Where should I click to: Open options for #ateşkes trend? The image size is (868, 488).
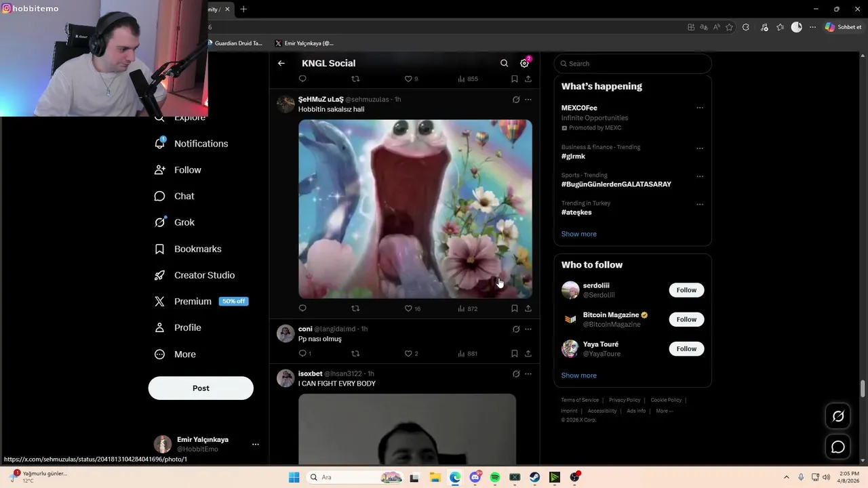click(x=700, y=204)
